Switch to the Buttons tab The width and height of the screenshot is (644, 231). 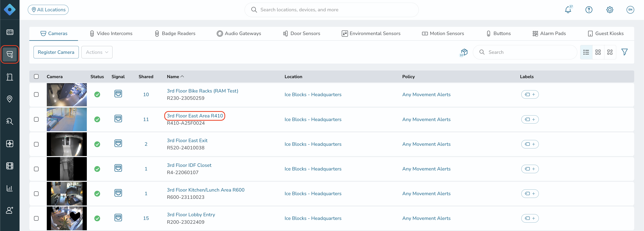click(499, 34)
